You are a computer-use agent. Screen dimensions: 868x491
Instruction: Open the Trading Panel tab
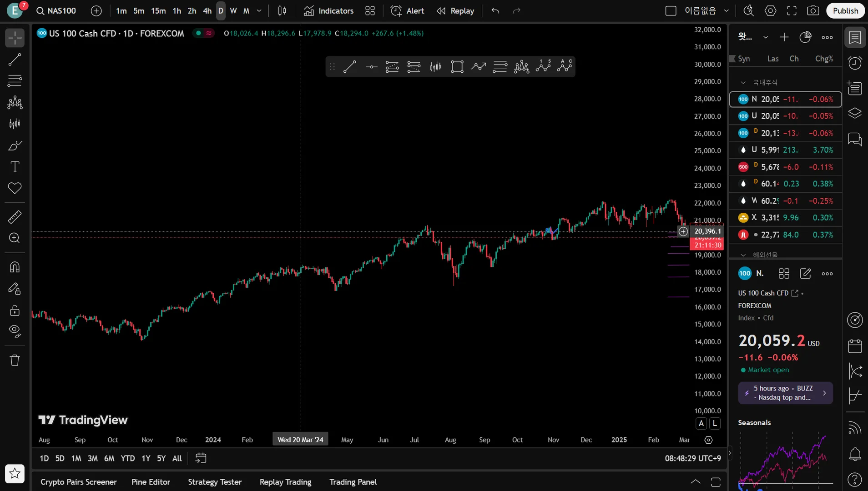[x=353, y=482]
